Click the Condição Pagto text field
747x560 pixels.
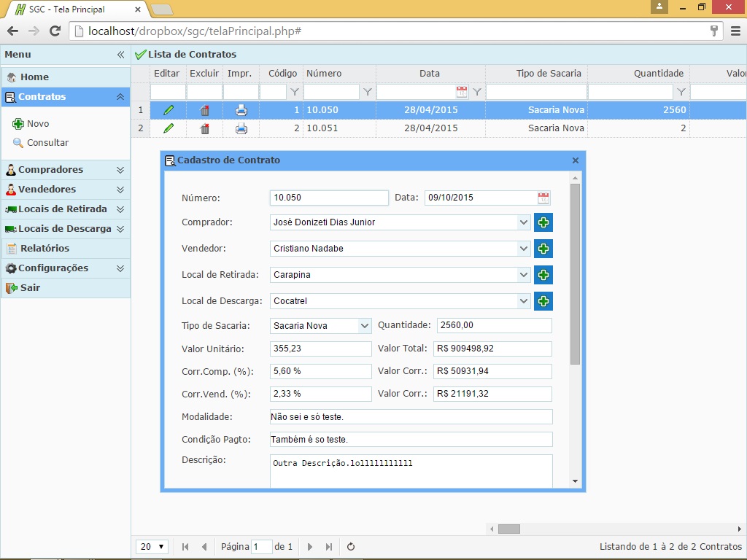[x=411, y=440]
